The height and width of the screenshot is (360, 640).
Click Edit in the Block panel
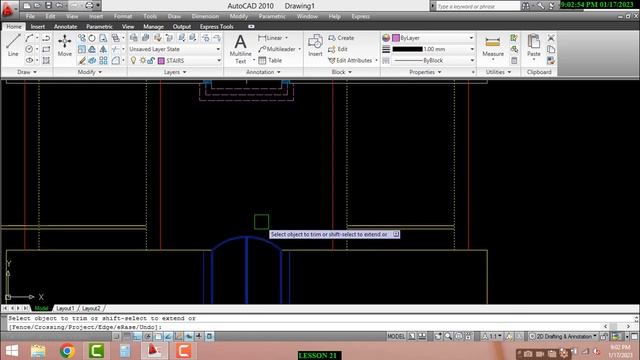(338, 49)
